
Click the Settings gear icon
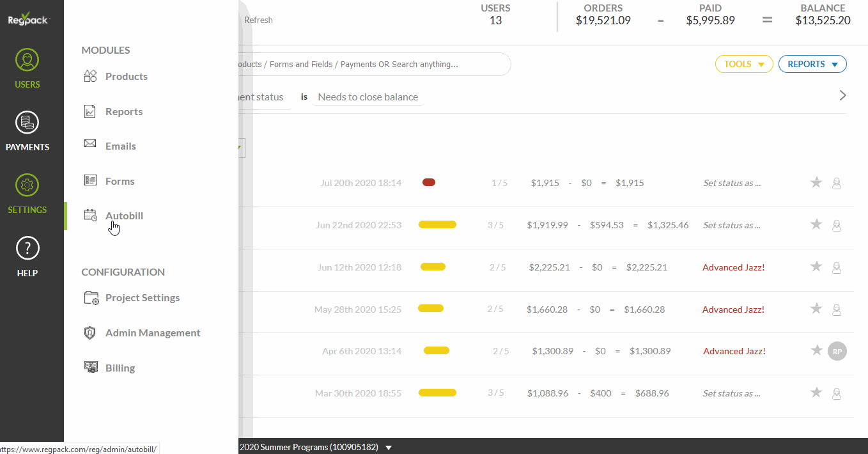[27, 186]
